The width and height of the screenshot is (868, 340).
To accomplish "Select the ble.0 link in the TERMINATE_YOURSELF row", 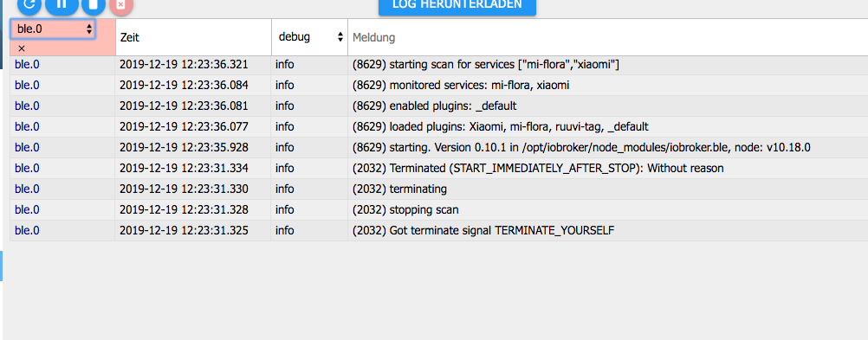I will [x=27, y=230].
